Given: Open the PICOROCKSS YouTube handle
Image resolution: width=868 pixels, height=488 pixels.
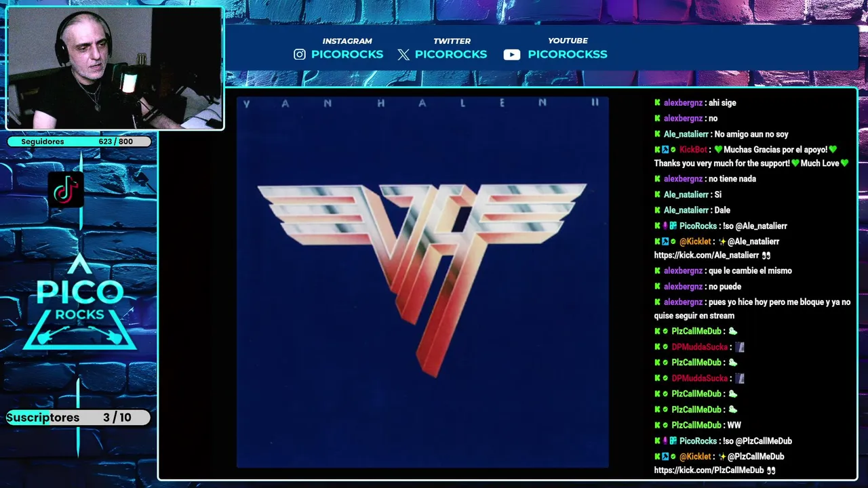Looking at the screenshot, I should tap(568, 54).
